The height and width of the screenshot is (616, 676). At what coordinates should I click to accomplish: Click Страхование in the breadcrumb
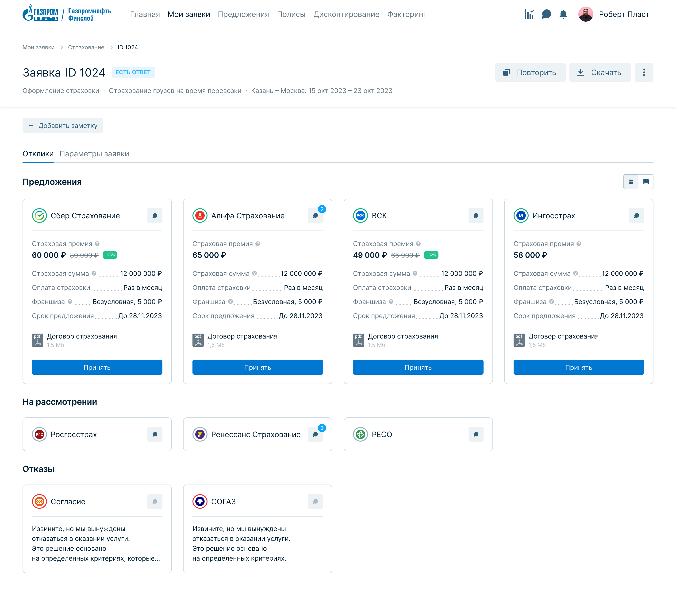point(86,47)
